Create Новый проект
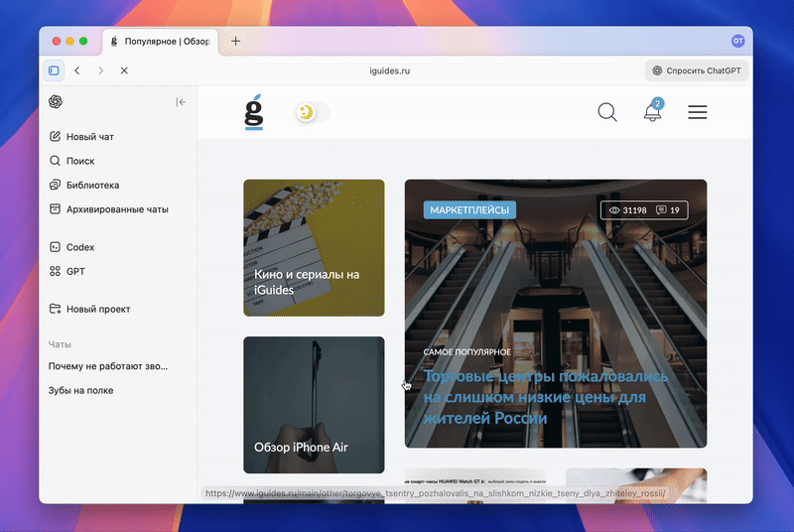794x532 pixels. (89, 309)
